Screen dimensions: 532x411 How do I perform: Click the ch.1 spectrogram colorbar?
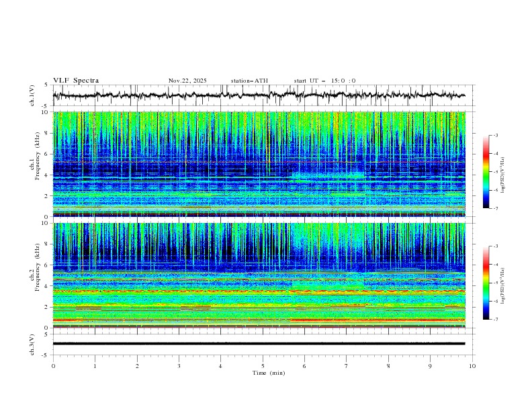[486, 172]
